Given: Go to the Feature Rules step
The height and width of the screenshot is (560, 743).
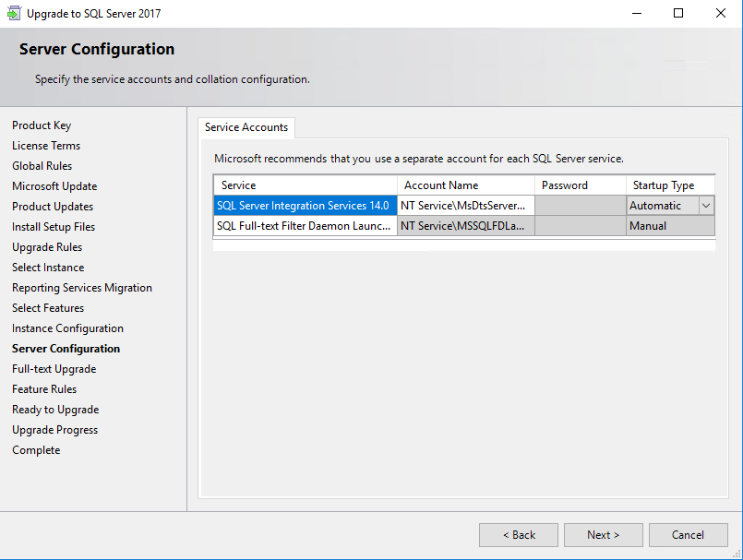Looking at the screenshot, I should [44, 389].
